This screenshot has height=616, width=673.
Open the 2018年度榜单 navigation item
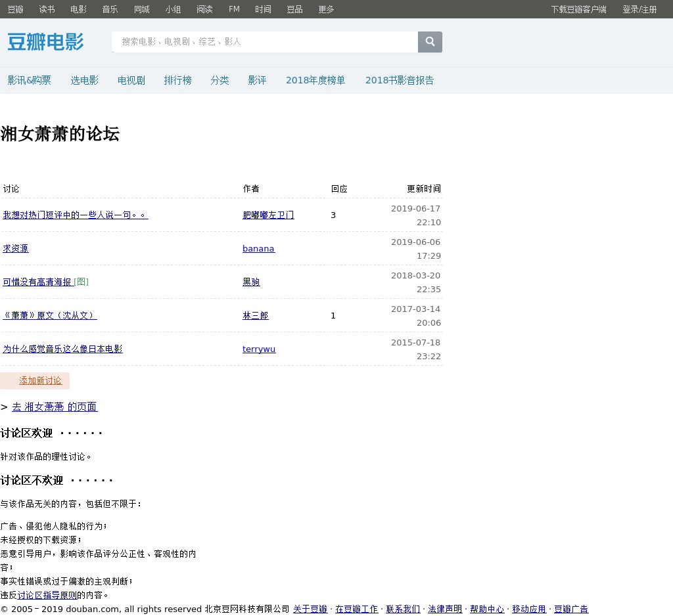coord(315,80)
